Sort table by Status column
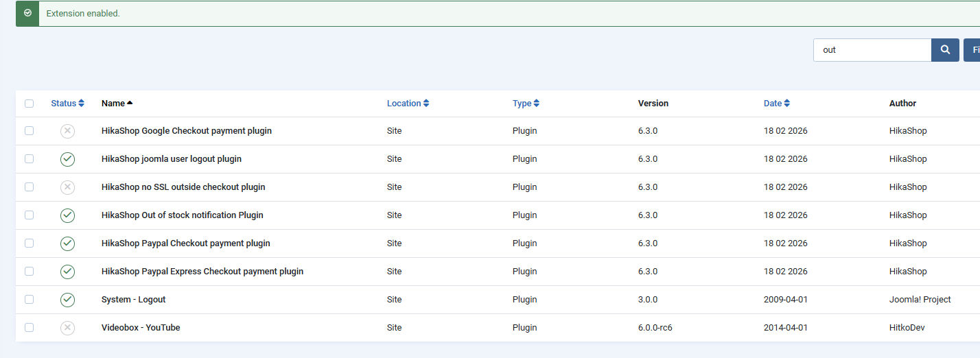 [x=67, y=104]
